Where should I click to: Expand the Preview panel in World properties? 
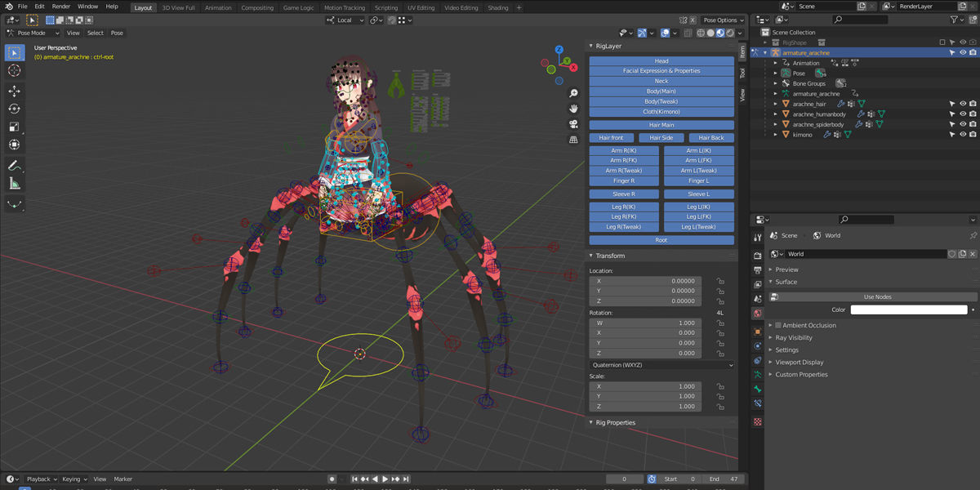(x=786, y=269)
